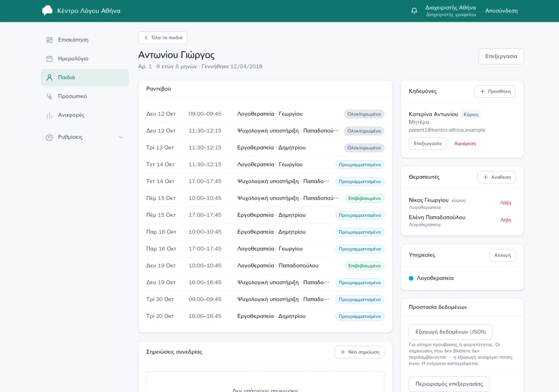
Task: Click the Αναφορές bar chart icon
Action: click(49, 115)
